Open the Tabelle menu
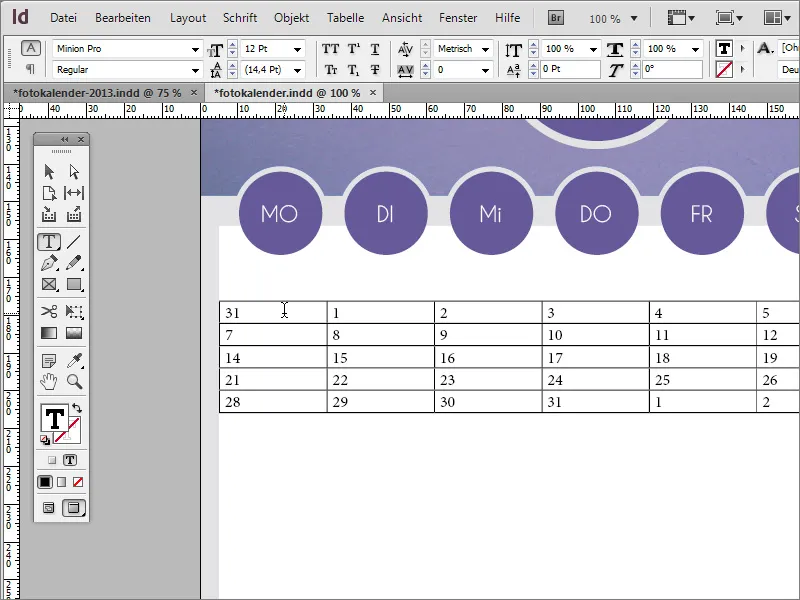Image resolution: width=800 pixels, height=600 pixels. [x=345, y=18]
